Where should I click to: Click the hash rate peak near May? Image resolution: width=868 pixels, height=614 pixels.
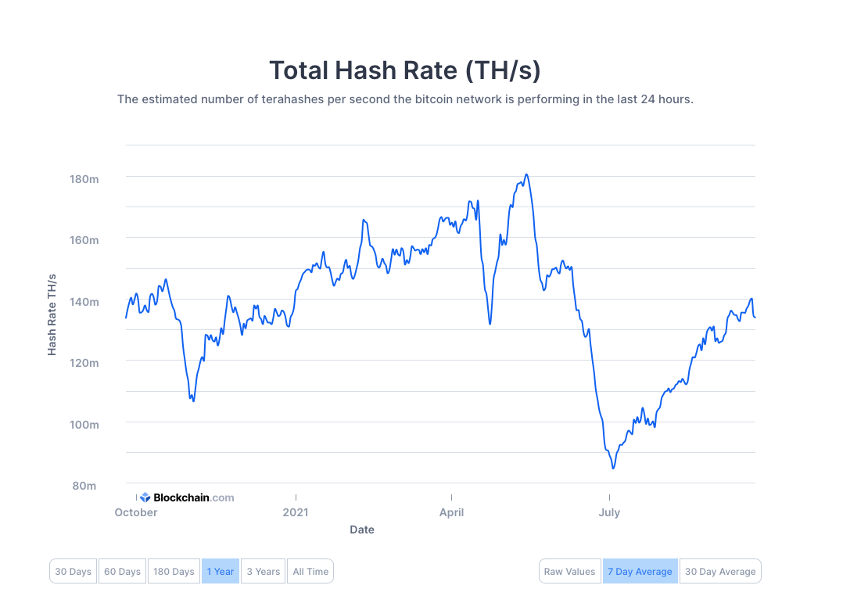pyautogui.click(x=526, y=174)
